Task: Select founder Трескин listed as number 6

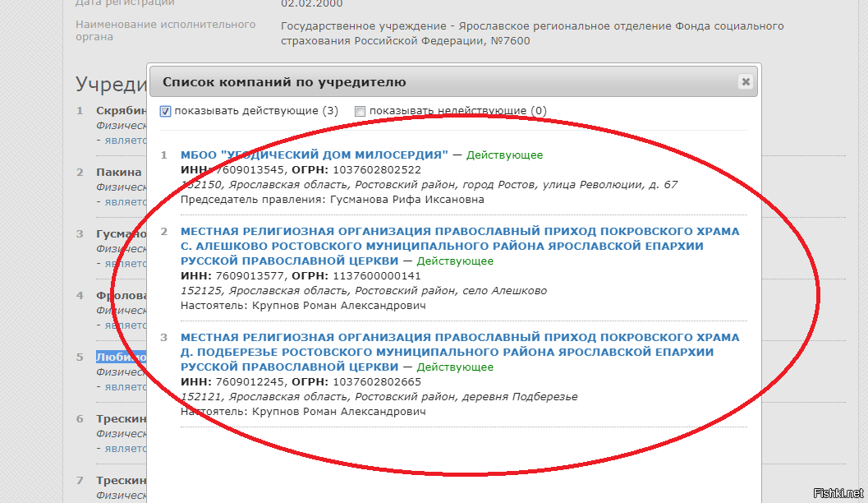Action: point(121,419)
